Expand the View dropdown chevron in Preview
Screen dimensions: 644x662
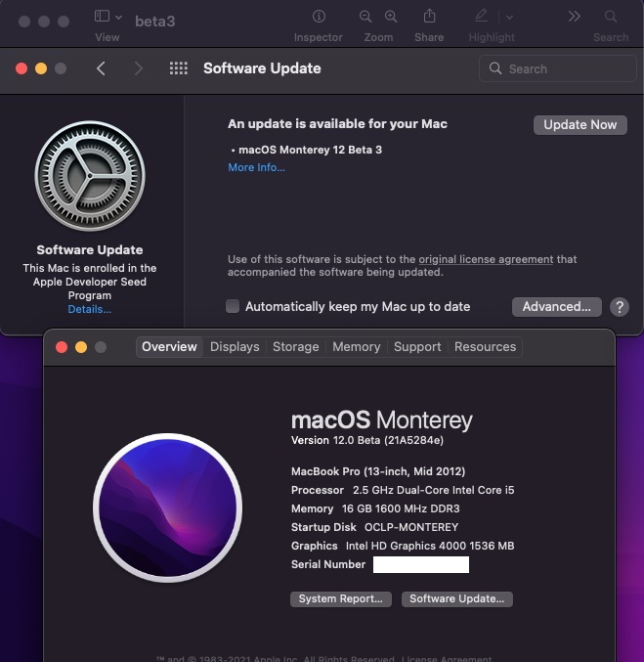pyautogui.click(x=118, y=18)
